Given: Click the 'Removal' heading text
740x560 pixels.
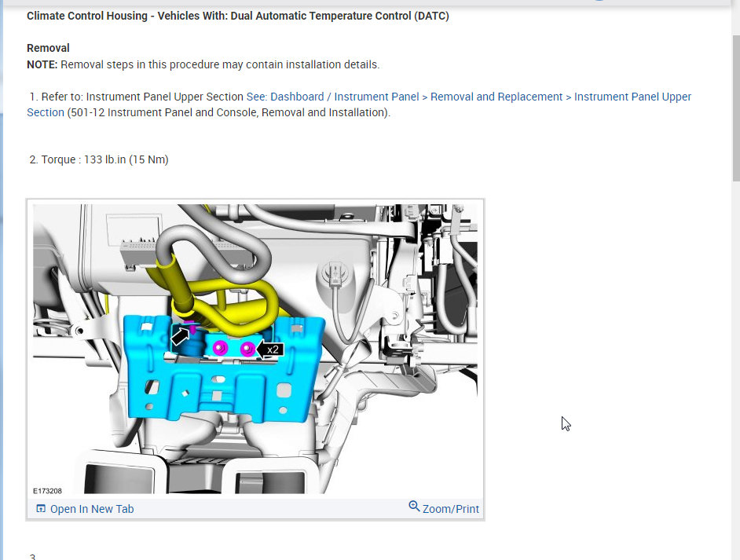Looking at the screenshot, I should pyautogui.click(x=48, y=48).
